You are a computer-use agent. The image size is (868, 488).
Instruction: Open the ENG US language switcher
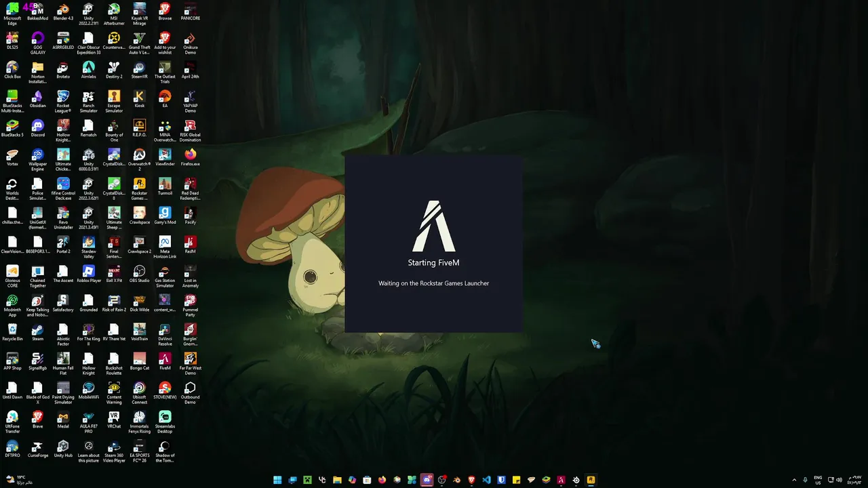point(818,480)
